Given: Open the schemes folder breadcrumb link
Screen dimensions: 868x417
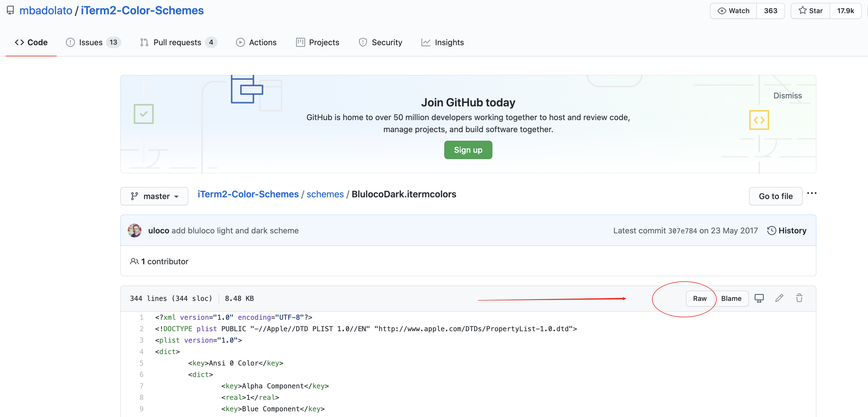Looking at the screenshot, I should pos(325,194).
